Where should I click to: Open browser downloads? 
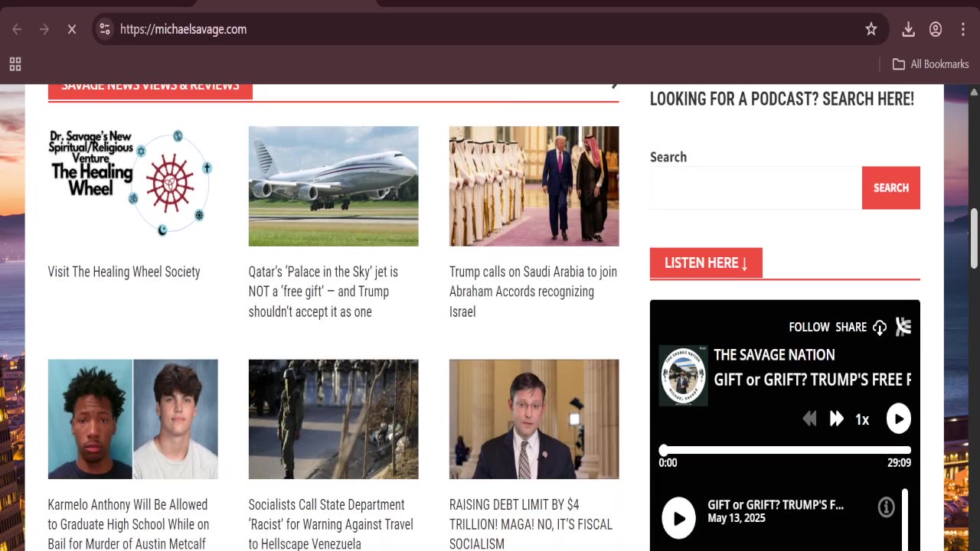click(x=908, y=29)
